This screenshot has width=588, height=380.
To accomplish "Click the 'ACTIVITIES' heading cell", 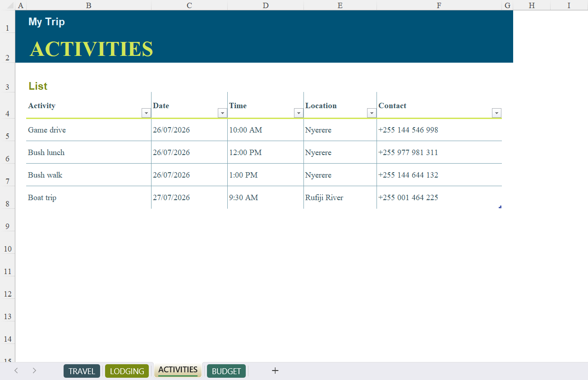I will click(91, 49).
